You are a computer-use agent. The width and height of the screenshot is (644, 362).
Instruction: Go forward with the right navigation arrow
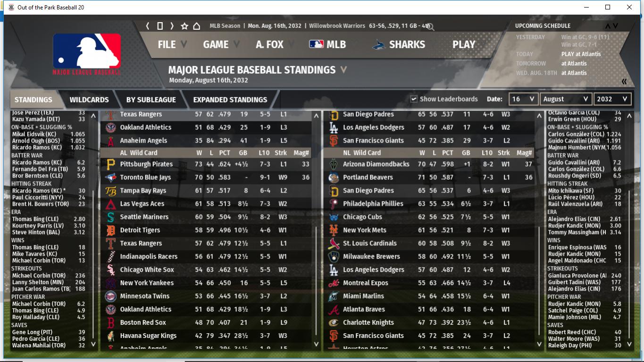[172, 26]
